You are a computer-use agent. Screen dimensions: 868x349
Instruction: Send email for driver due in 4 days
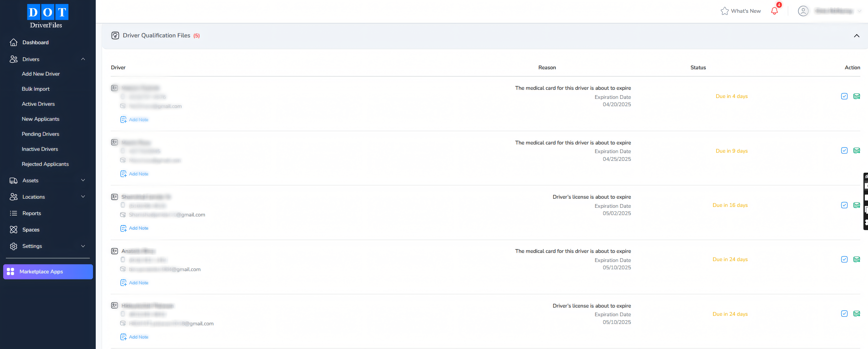pyautogui.click(x=856, y=96)
